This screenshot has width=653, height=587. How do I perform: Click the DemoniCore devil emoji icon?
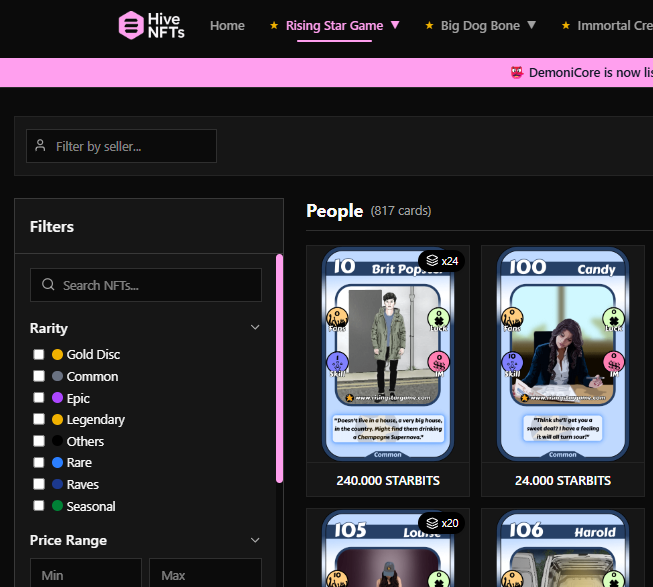pos(516,73)
